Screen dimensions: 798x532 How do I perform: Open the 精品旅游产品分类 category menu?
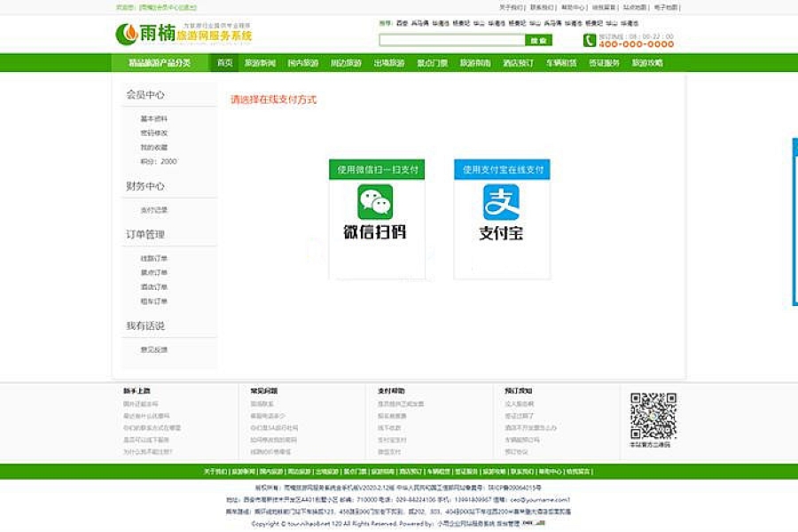pyautogui.click(x=160, y=63)
